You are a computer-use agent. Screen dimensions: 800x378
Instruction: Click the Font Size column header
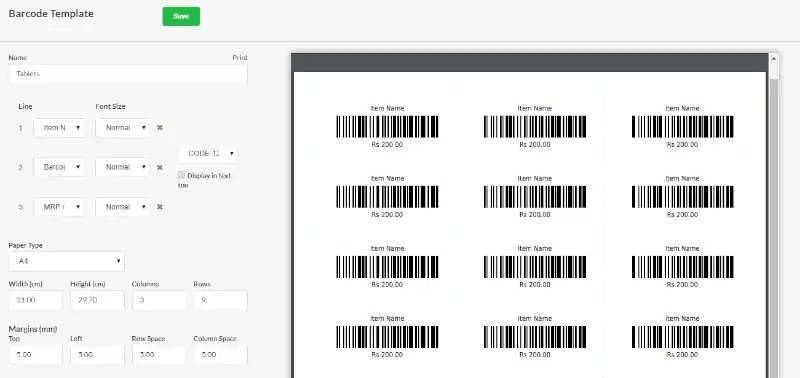pyautogui.click(x=110, y=107)
